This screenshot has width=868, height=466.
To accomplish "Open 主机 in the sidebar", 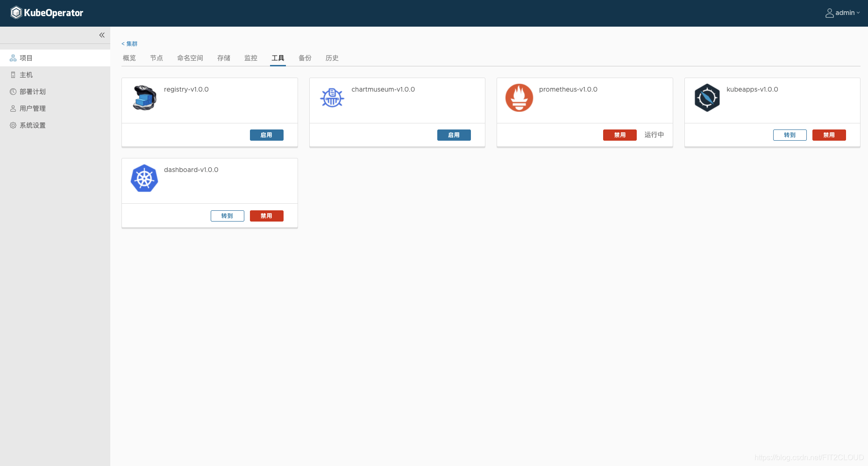I will (x=55, y=75).
